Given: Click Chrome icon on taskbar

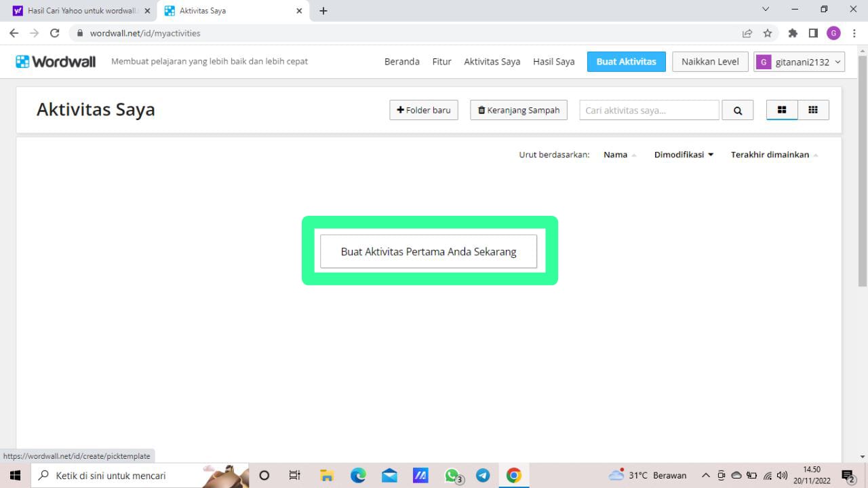Looking at the screenshot, I should [x=513, y=475].
